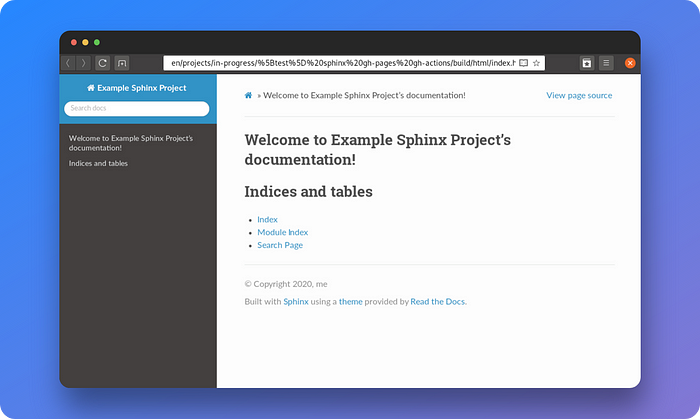Toggle reader mode icon in address bar
Image resolution: width=700 pixels, height=419 pixels.
pos(524,63)
